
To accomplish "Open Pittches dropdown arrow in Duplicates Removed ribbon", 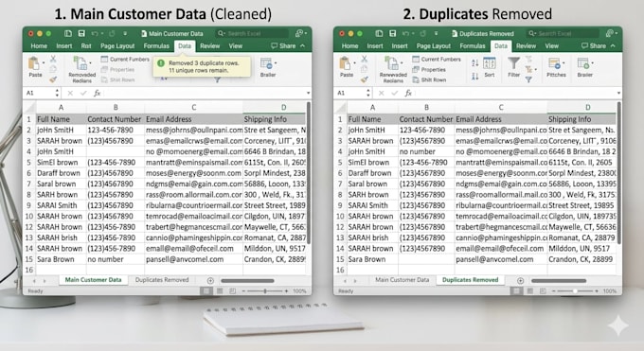I will 563,63.
